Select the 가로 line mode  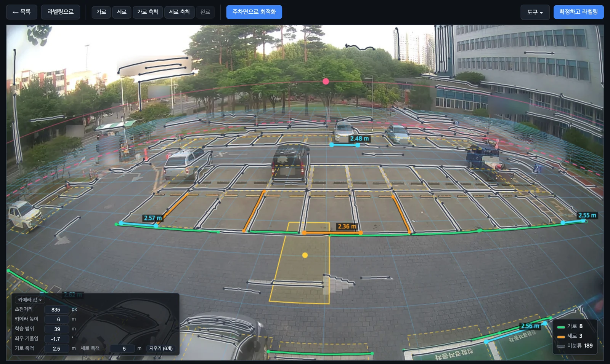coord(101,12)
